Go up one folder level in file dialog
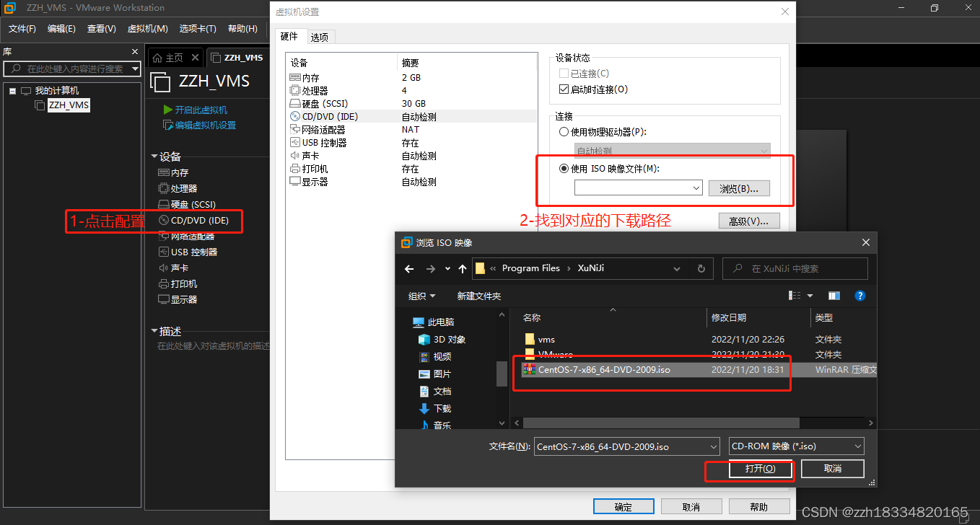The width and height of the screenshot is (980, 525). [463, 268]
